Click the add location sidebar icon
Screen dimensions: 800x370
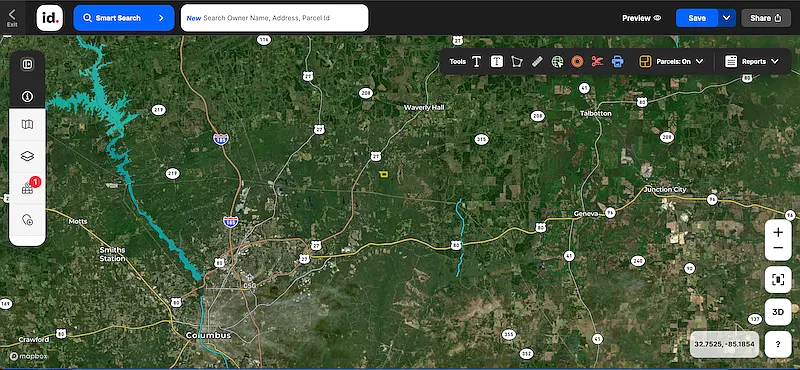[28, 220]
